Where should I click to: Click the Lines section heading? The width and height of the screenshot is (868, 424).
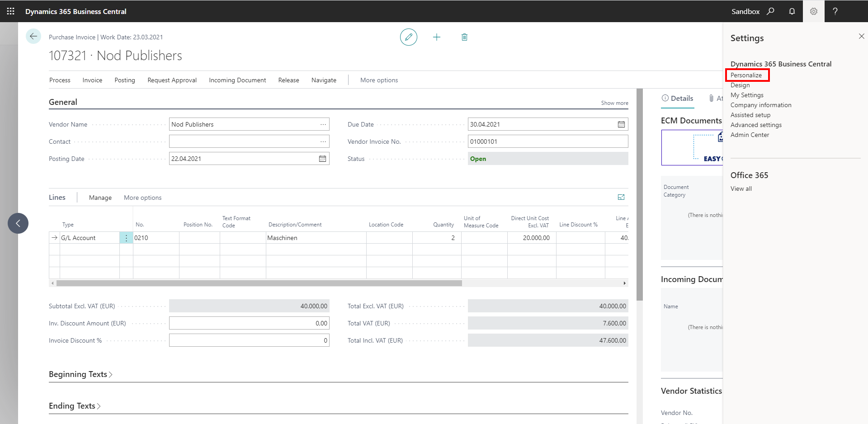pos(57,197)
